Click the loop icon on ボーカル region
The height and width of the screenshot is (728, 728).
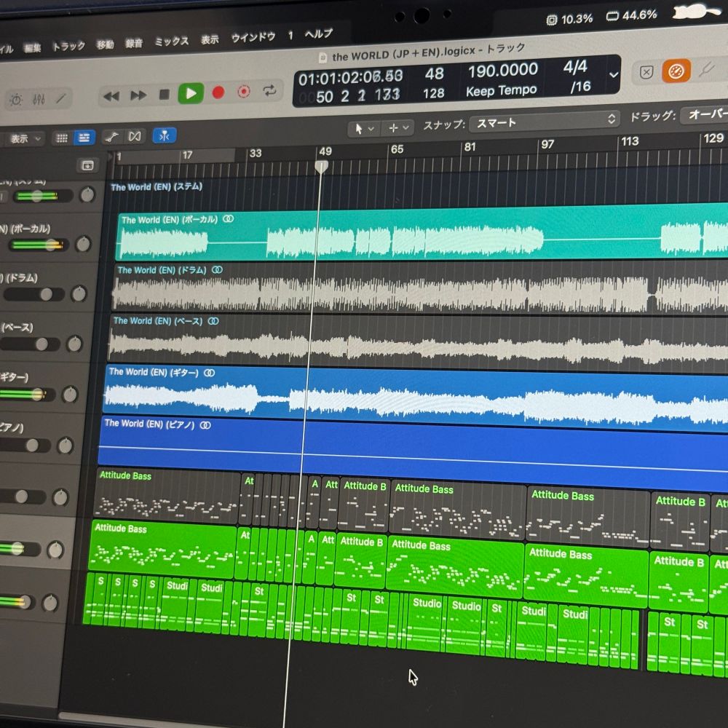coord(228,218)
